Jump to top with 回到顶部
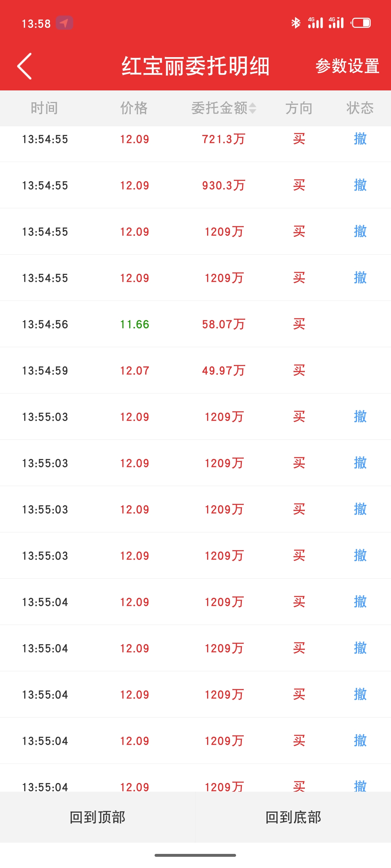Image resolution: width=391 pixels, height=868 pixels. (x=97, y=817)
